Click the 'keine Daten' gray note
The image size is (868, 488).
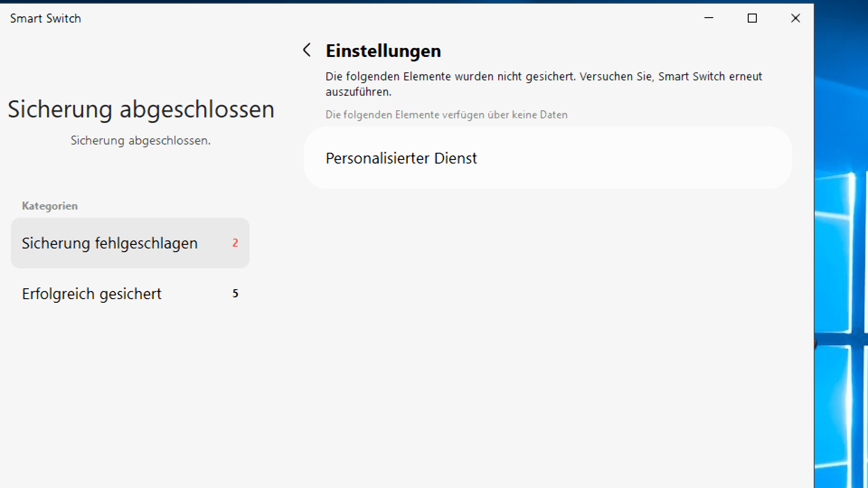446,115
